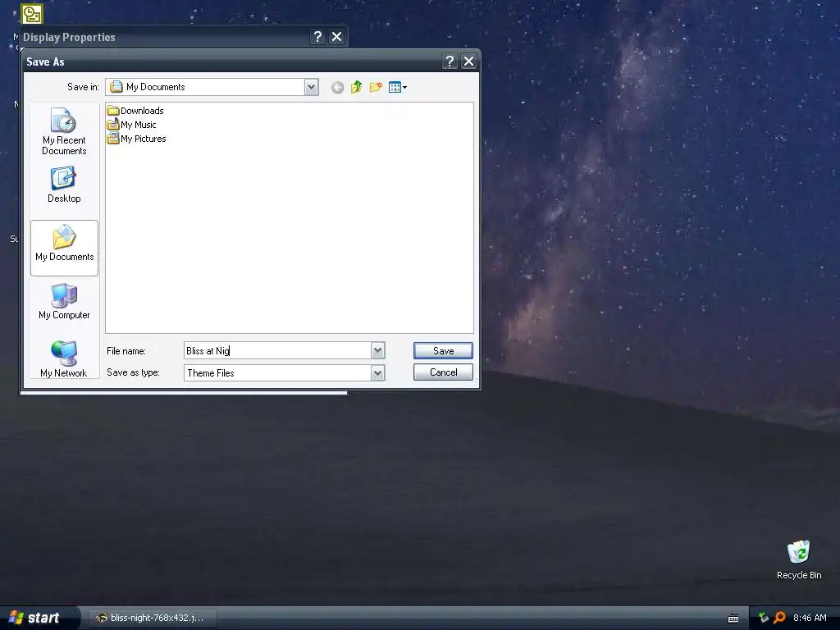Click the magnifier system tray icon
This screenshot has height=630, width=840.
[779, 618]
